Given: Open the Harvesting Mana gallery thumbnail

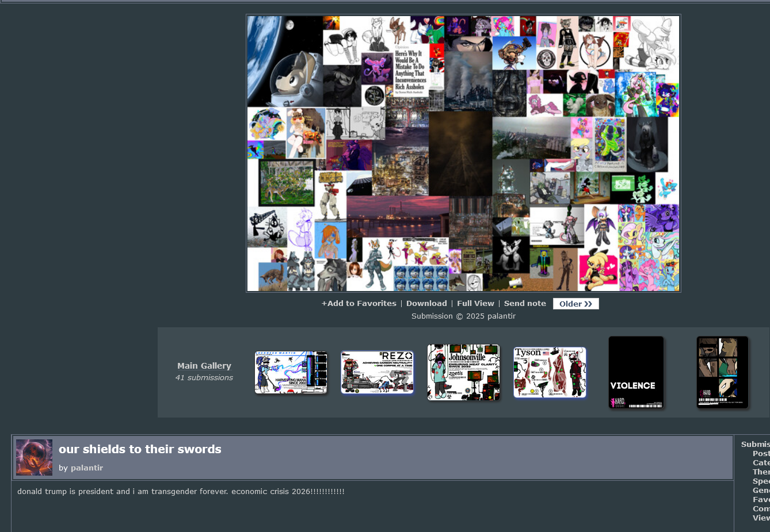Looking at the screenshot, I should pos(291,373).
